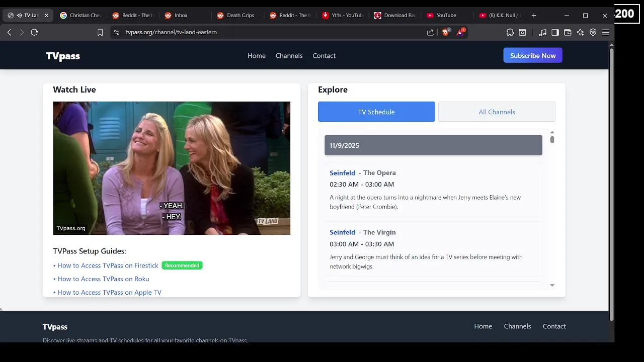The width and height of the screenshot is (644, 362).
Task: Open the Brave Wallet icon
Action: tap(568, 32)
